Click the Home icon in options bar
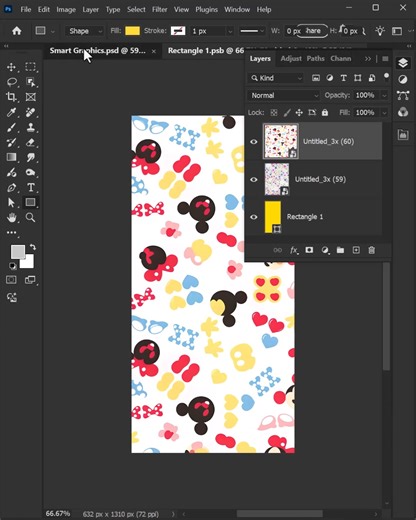The width and height of the screenshot is (416, 520). [16, 31]
